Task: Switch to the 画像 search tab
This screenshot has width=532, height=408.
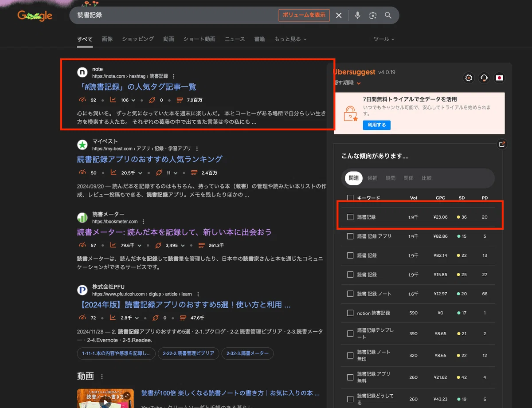Action: point(107,39)
